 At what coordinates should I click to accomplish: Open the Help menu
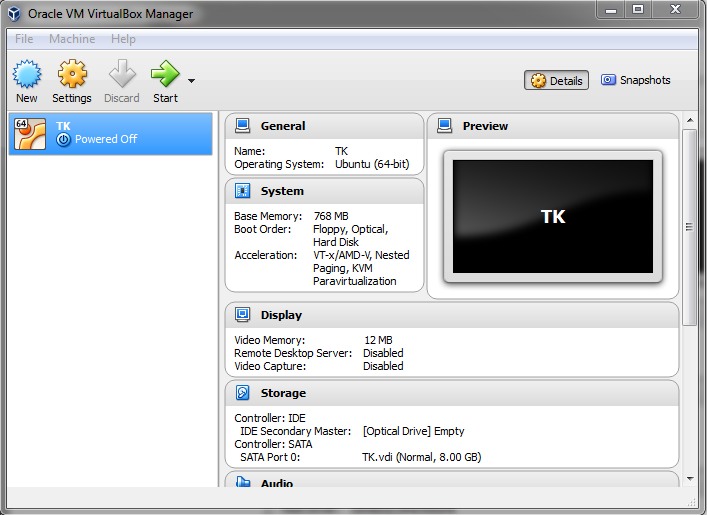(123, 39)
